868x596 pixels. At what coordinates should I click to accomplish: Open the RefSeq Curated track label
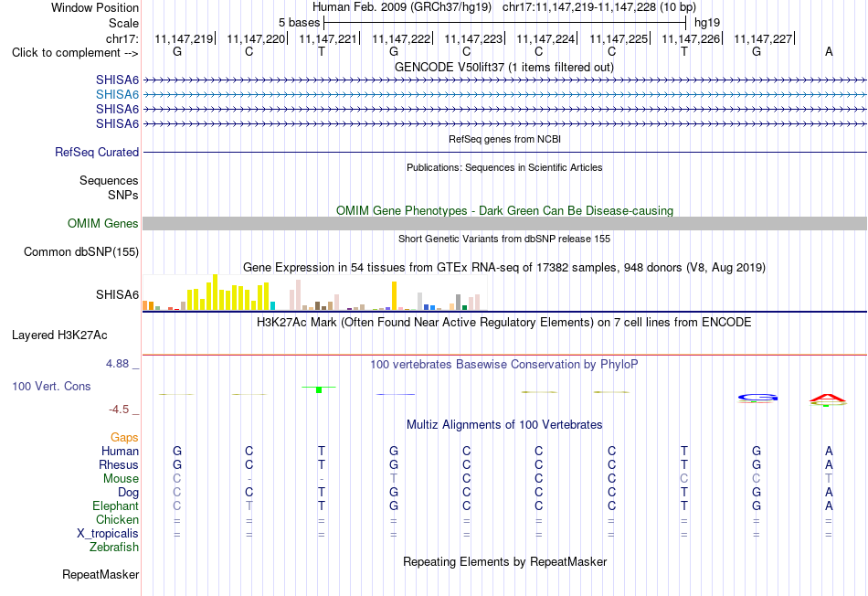[x=97, y=153]
